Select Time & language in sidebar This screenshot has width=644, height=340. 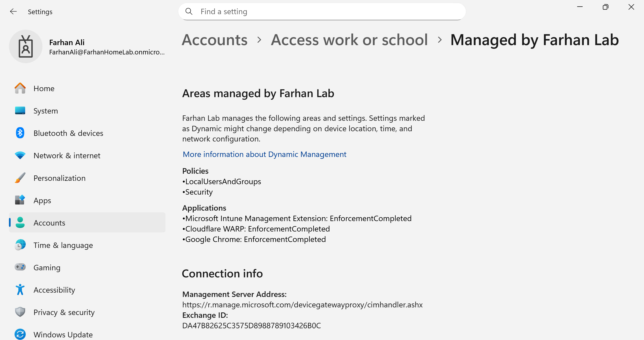[63, 245]
